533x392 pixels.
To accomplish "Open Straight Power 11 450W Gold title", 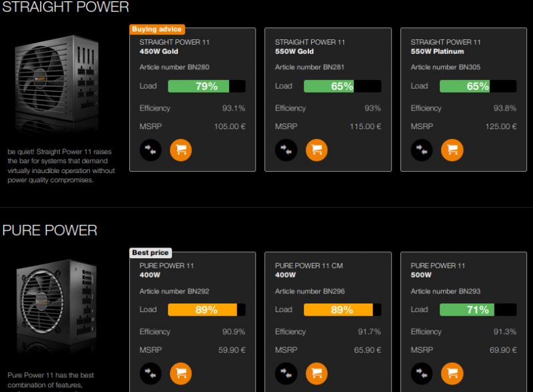I will [175, 47].
